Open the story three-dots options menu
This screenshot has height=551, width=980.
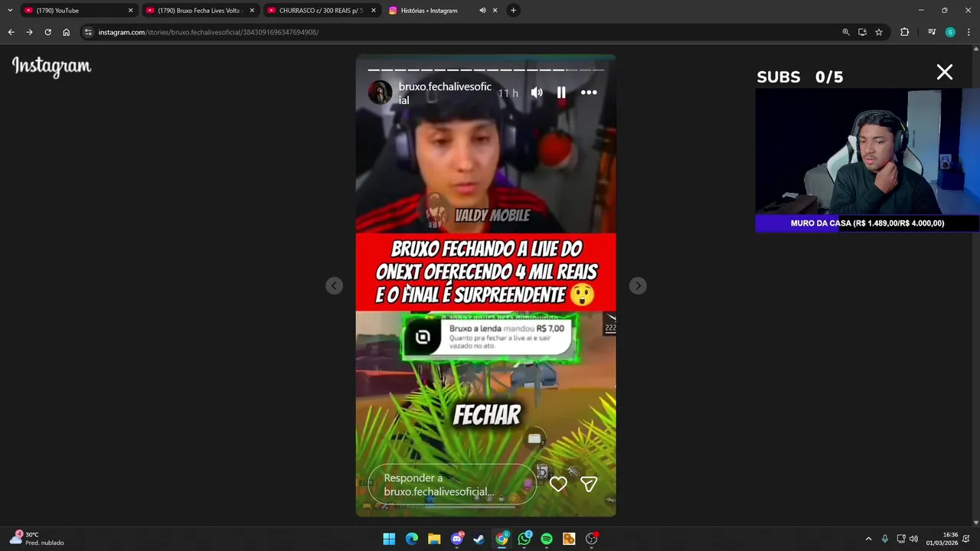click(589, 93)
